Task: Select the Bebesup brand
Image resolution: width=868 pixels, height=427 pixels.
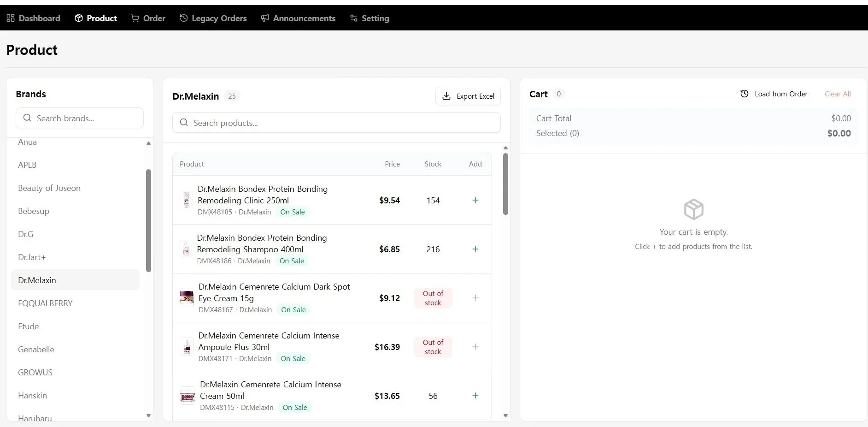Action: [75, 211]
